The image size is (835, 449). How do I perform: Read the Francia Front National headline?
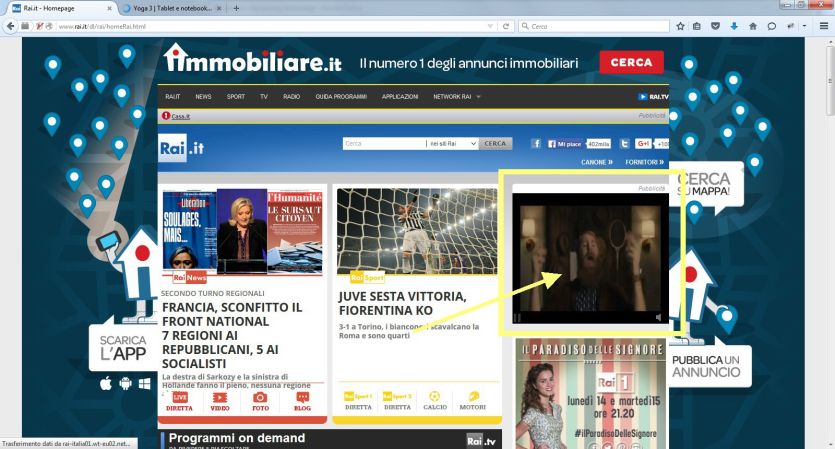[232, 336]
